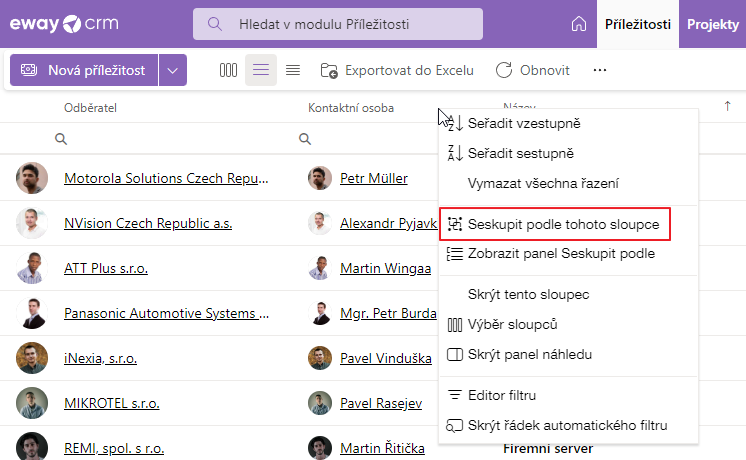Click the Kontaktní osoba column header
The width and height of the screenshot is (746, 460).
(x=351, y=108)
